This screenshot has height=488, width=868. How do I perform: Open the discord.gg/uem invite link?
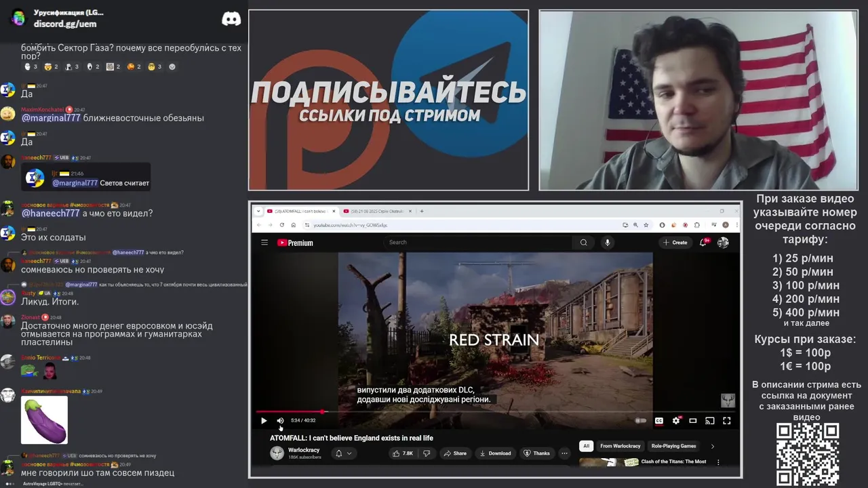[65, 24]
